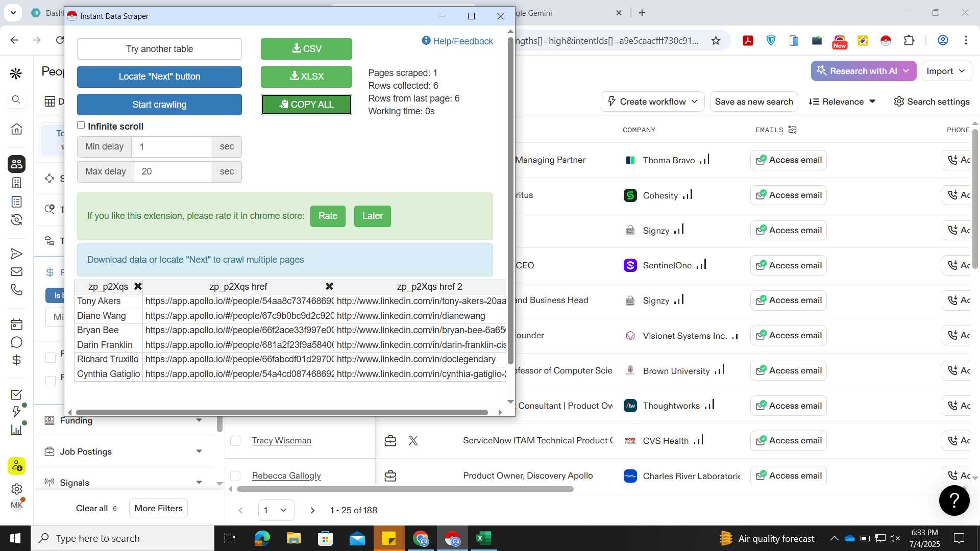Remove the zp_p2Xqs column
Screen dimensions: 980x551
tap(138, 287)
